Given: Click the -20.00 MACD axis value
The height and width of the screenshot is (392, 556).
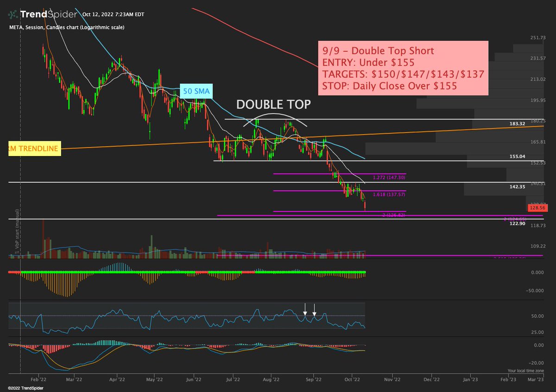Looking at the screenshot, I should point(537,363).
